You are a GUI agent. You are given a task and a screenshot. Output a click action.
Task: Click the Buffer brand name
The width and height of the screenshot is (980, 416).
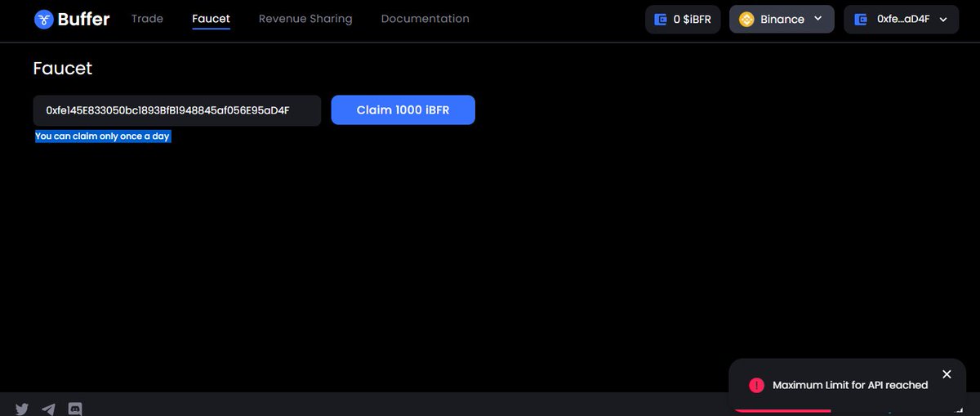[x=83, y=19]
